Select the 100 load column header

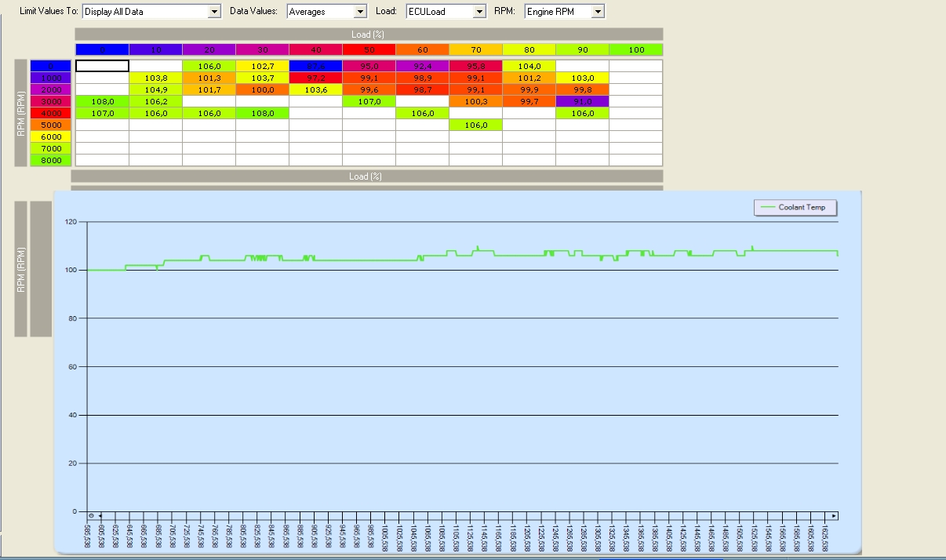[636, 50]
